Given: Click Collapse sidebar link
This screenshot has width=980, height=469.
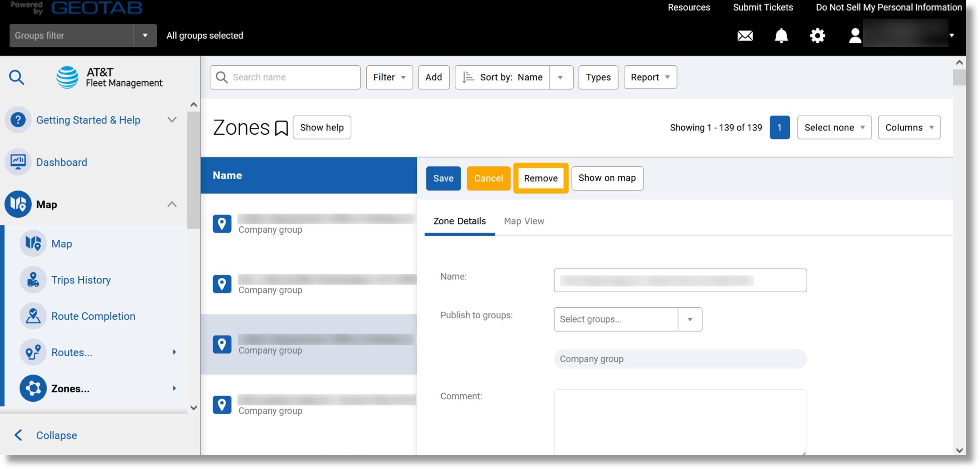Looking at the screenshot, I should tap(57, 435).
